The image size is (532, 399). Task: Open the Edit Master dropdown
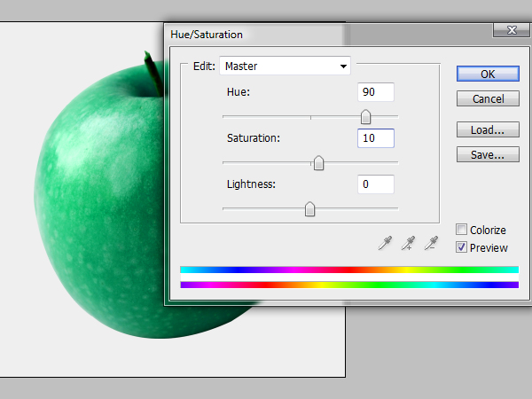(285, 66)
